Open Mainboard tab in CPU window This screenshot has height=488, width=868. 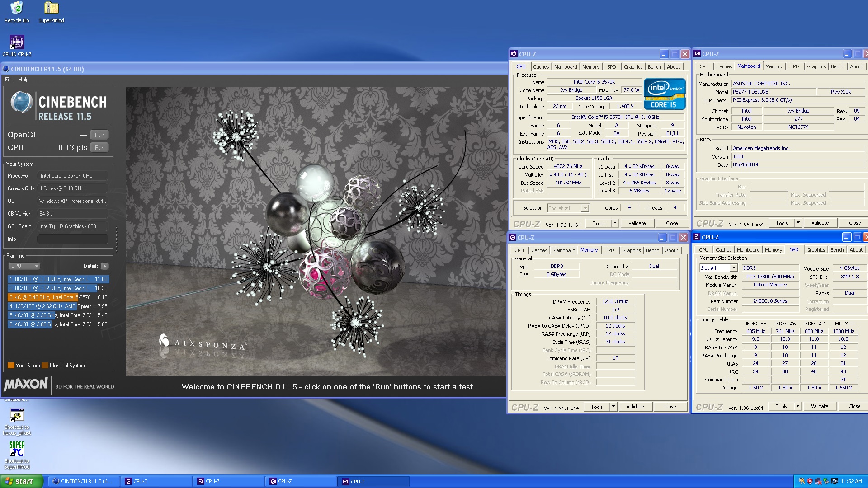566,67
